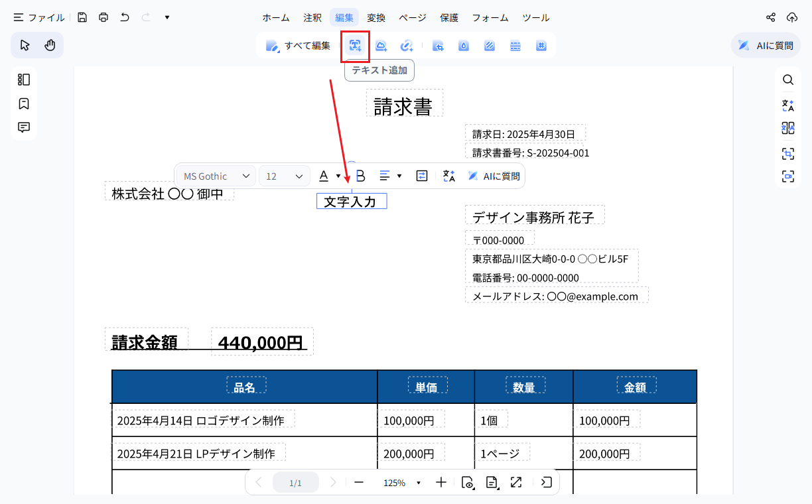Click the hide bottom toolbar arrow icon
Image resolution: width=812 pixels, height=504 pixels.
[x=546, y=482]
